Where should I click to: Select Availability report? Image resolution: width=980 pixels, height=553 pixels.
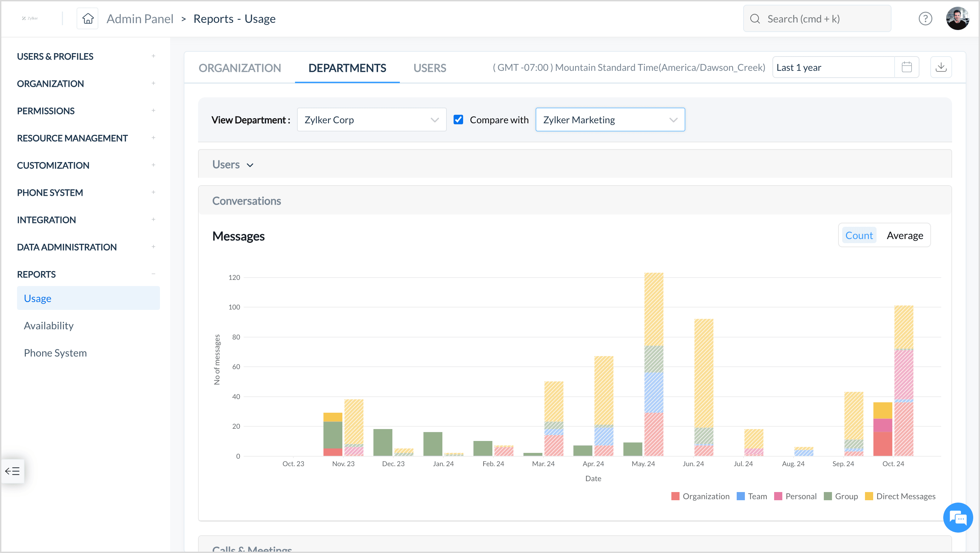[x=49, y=326]
